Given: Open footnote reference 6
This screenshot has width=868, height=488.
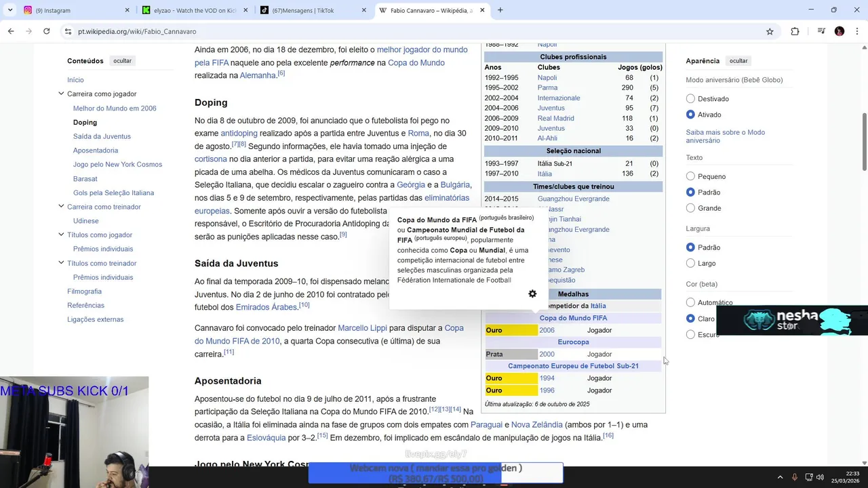Looking at the screenshot, I should tap(281, 73).
